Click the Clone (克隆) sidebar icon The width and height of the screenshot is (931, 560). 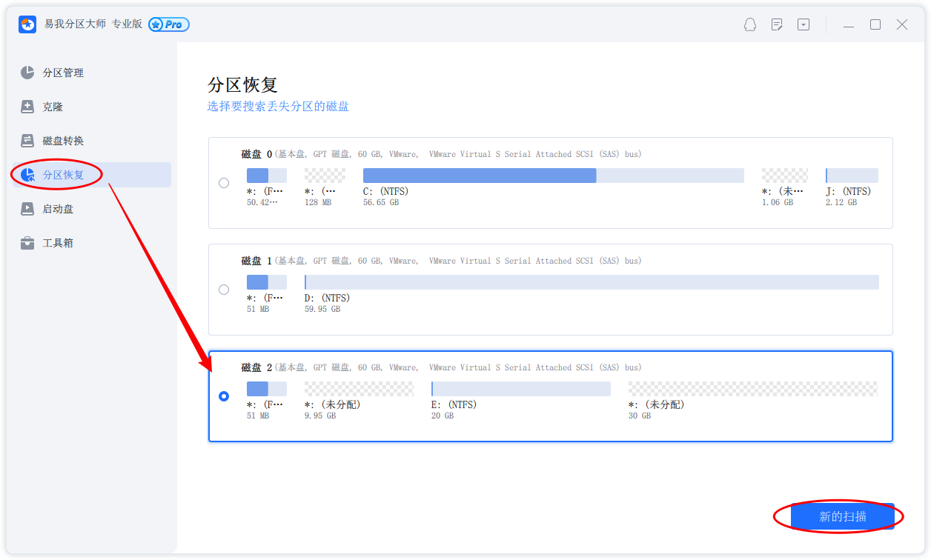pyautogui.click(x=27, y=107)
